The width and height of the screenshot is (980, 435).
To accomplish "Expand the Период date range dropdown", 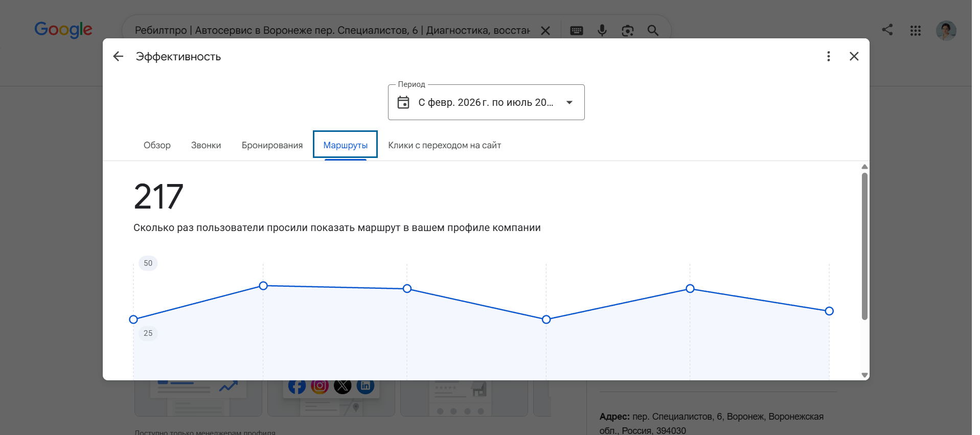I will pos(569,102).
